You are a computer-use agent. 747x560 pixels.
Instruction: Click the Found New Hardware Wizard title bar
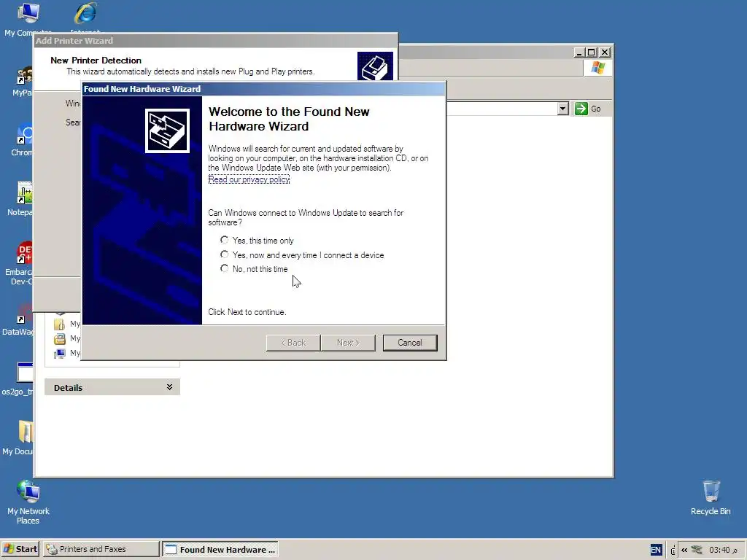coord(264,88)
